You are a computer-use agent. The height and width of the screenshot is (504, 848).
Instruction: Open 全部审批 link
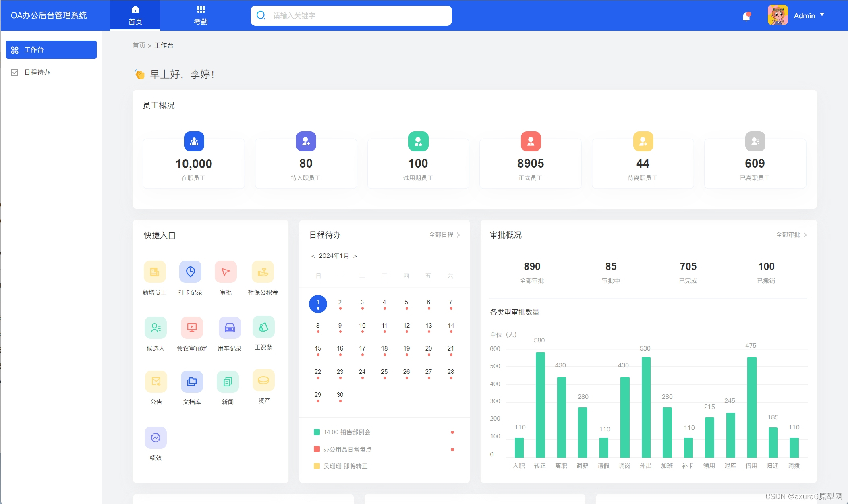tap(788, 235)
